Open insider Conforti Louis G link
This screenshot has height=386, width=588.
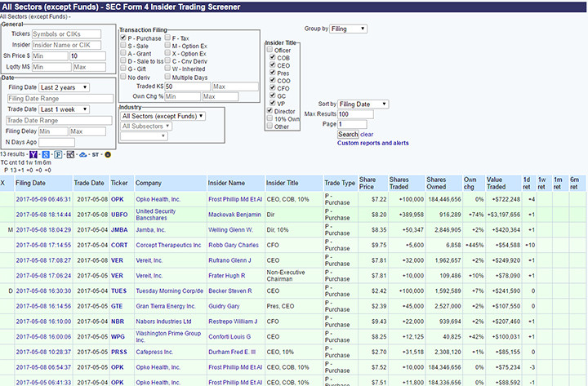pyautogui.click(x=229, y=336)
